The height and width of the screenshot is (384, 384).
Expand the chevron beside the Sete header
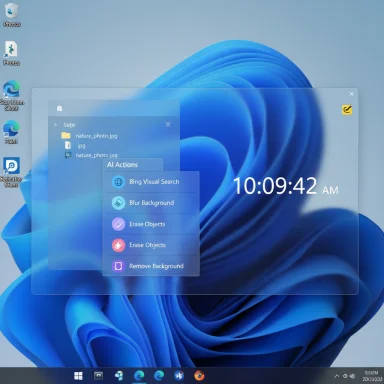tap(55, 125)
